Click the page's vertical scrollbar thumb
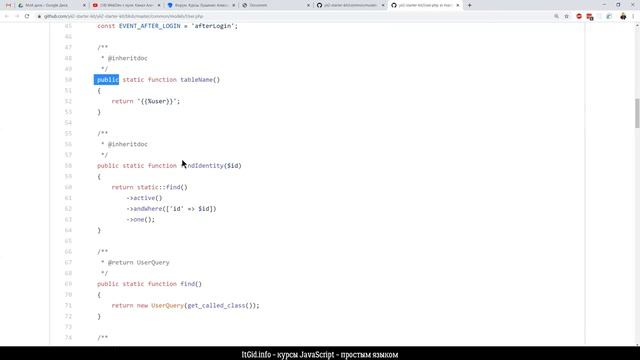The width and height of the screenshot is (640, 360). click(x=637, y=113)
